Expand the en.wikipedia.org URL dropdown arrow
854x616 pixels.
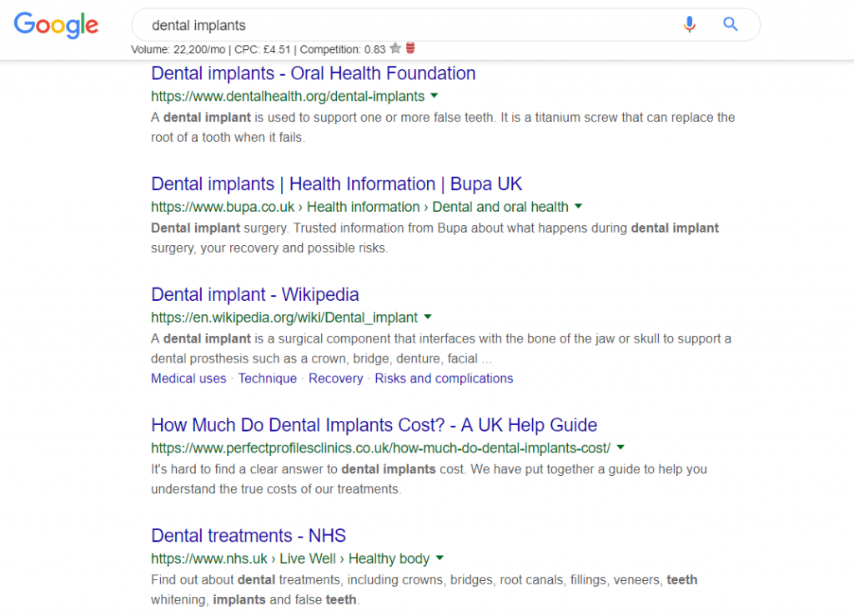tap(428, 317)
